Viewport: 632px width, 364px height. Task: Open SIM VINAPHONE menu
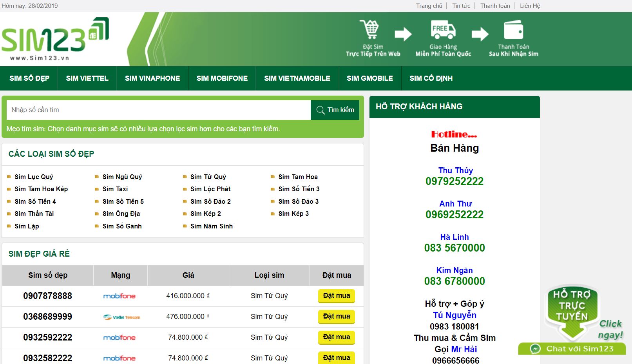point(152,78)
